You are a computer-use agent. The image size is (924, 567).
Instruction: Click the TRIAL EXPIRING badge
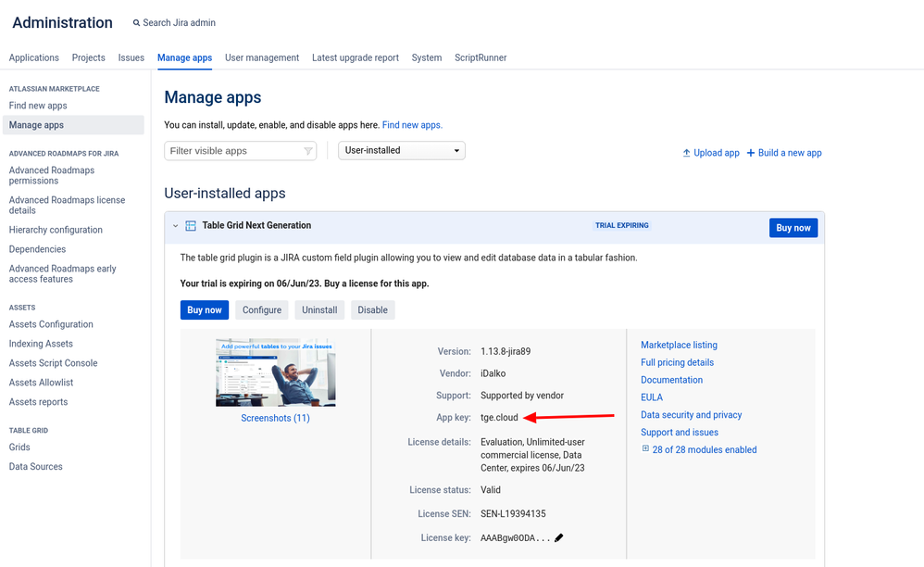(621, 226)
